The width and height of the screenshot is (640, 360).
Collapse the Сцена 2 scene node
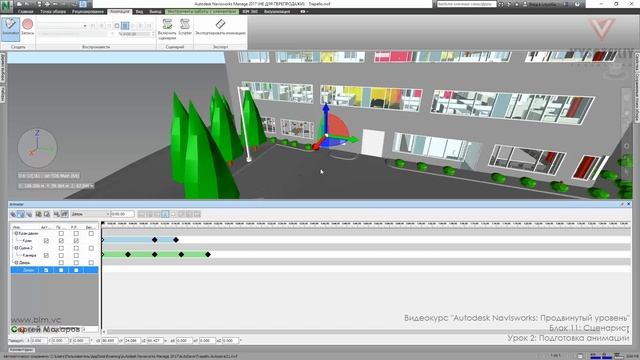pos(16,248)
